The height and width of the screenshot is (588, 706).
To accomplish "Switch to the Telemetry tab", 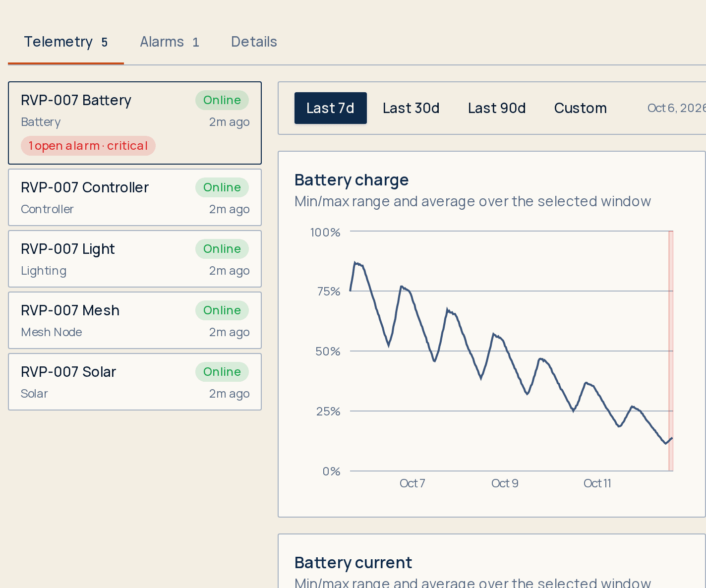I will 66,42.
